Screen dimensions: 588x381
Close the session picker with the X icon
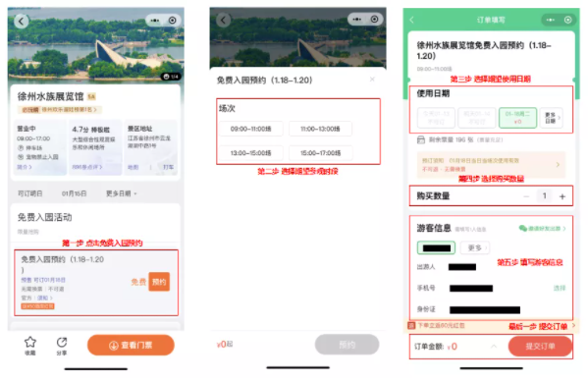tap(372, 80)
